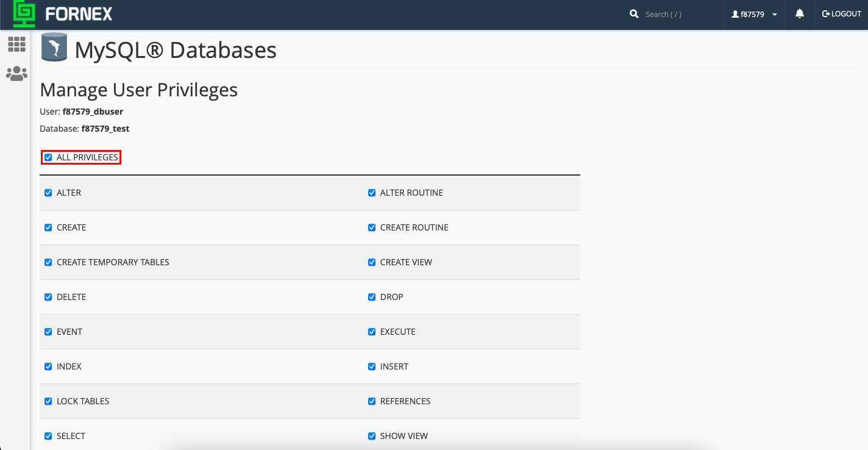Click the FORNEX brand name text

tap(79, 14)
